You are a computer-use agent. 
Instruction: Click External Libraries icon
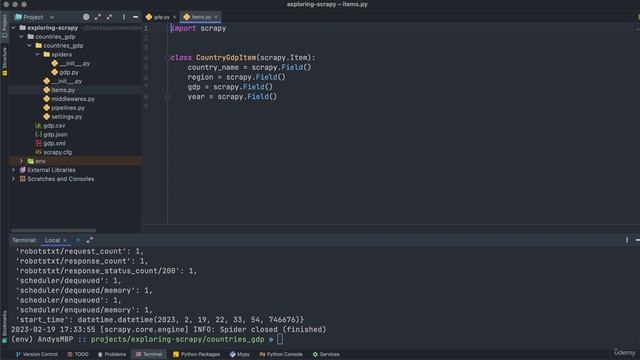(x=22, y=170)
